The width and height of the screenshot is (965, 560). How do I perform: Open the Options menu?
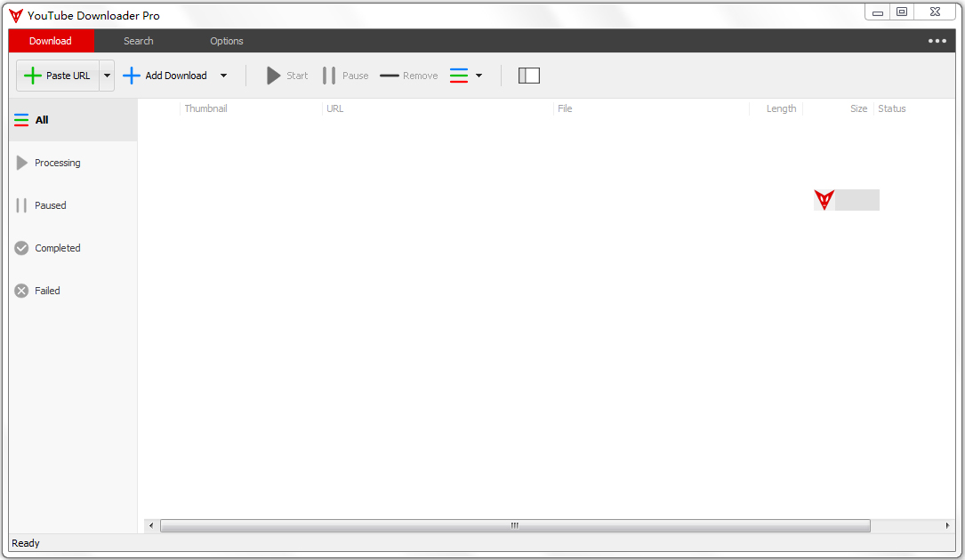226,41
